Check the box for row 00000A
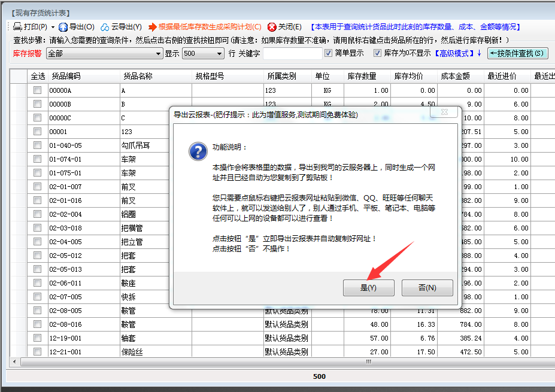Image resolution: width=555 pixels, height=392 pixels. pos(37,90)
